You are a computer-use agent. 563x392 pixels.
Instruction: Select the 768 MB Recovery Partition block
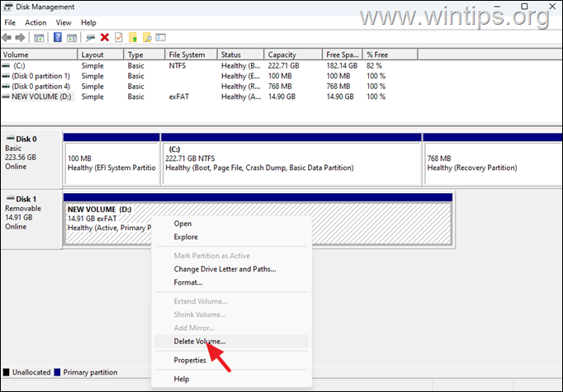[x=491, y=163]
